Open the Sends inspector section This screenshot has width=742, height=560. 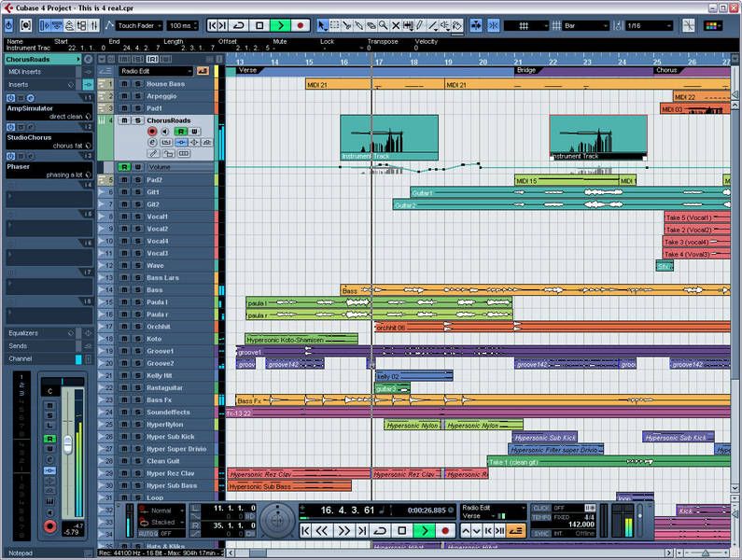tap(19, 345)
